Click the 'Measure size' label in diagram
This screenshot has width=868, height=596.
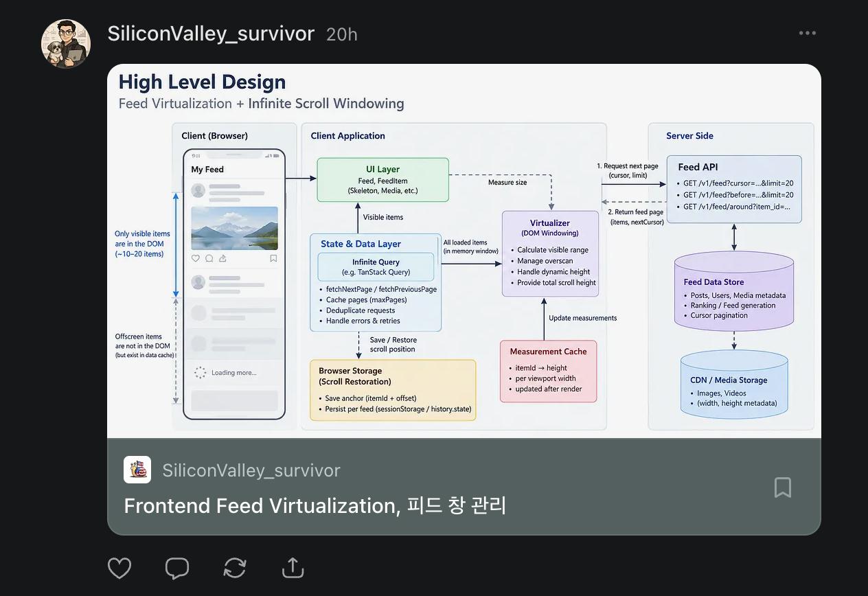[x=507, y=183]
